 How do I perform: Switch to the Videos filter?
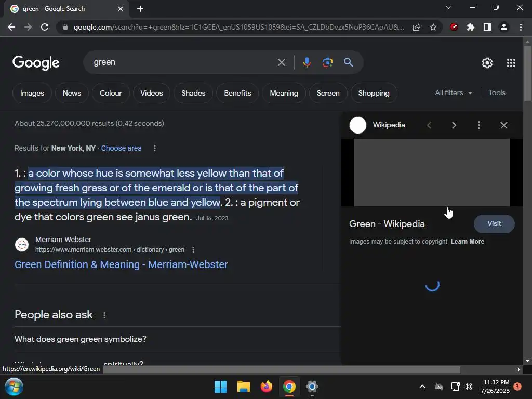pyautogui.click(x=152, y=93)
